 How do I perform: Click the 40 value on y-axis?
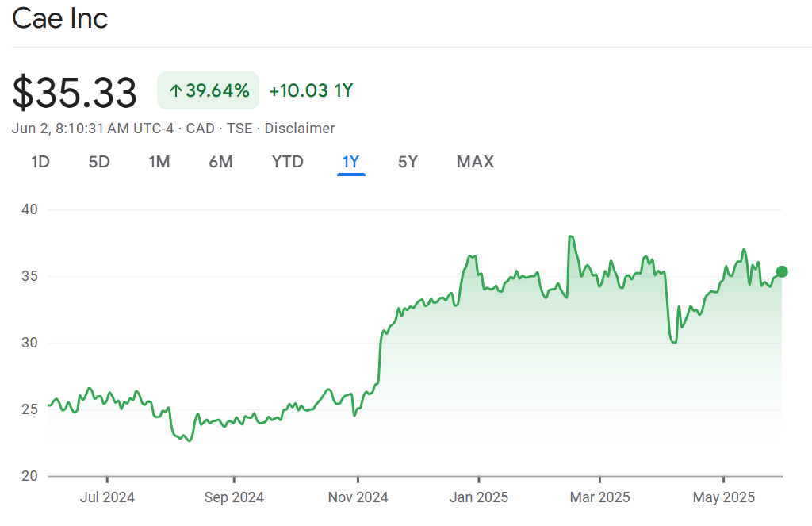pos(30,209)
